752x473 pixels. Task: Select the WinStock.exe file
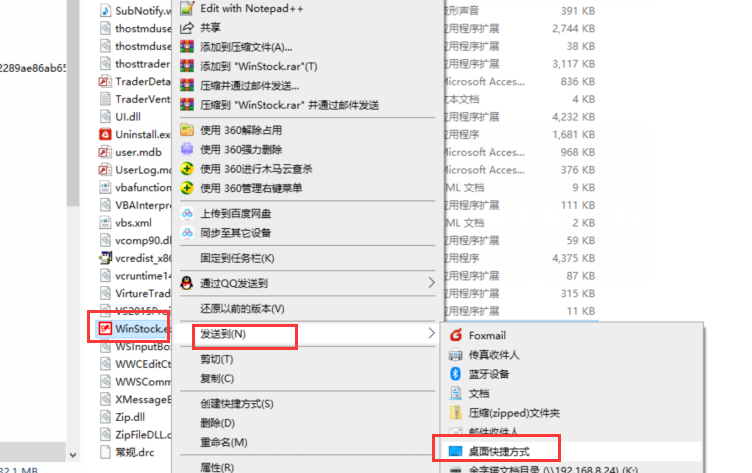tap(134, 329)
